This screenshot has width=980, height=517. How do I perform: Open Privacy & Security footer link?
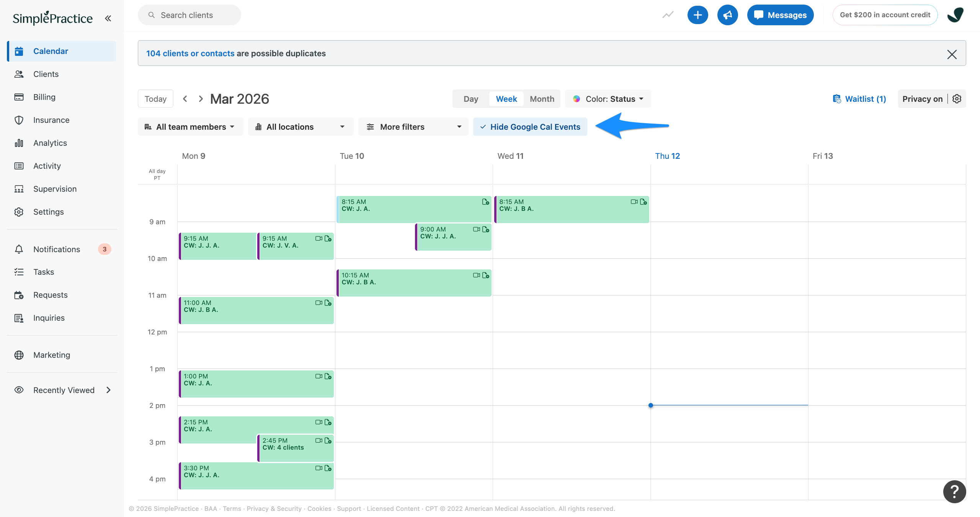274,509
